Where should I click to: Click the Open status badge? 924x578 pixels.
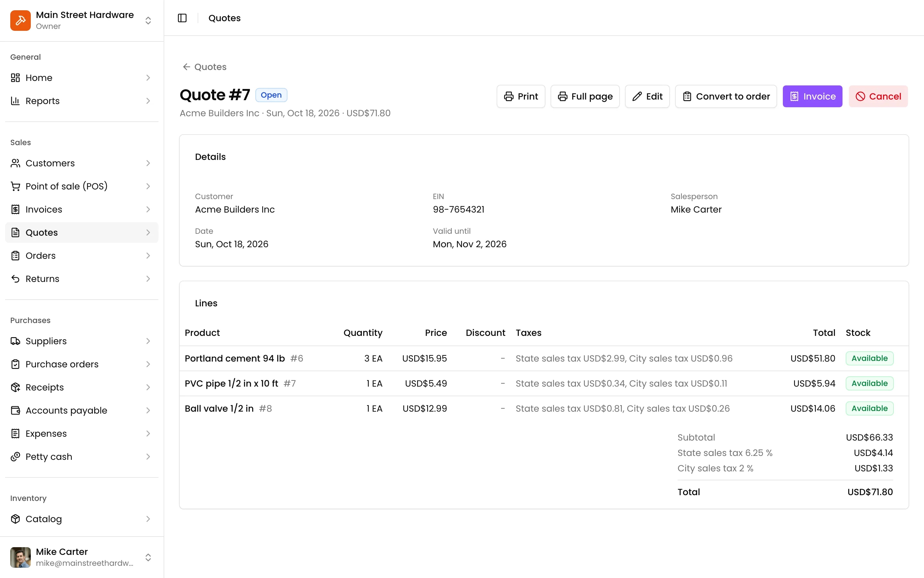271,95
